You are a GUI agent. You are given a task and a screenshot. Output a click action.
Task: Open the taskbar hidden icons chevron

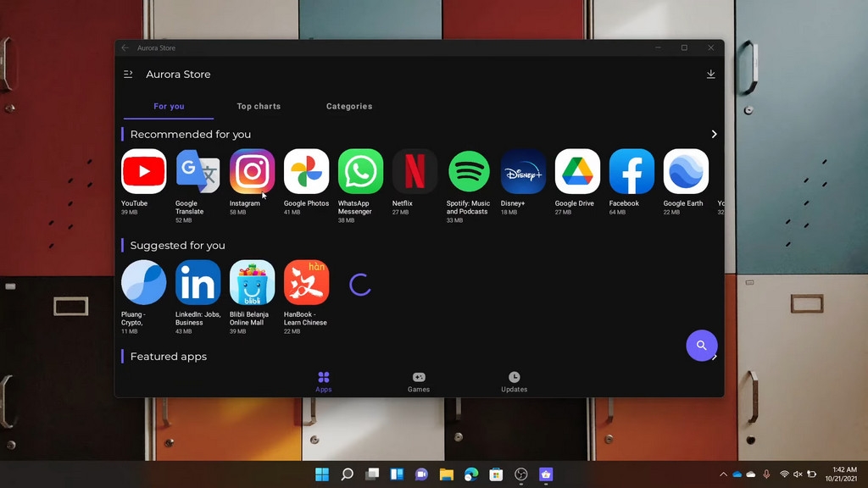[721, 475]
